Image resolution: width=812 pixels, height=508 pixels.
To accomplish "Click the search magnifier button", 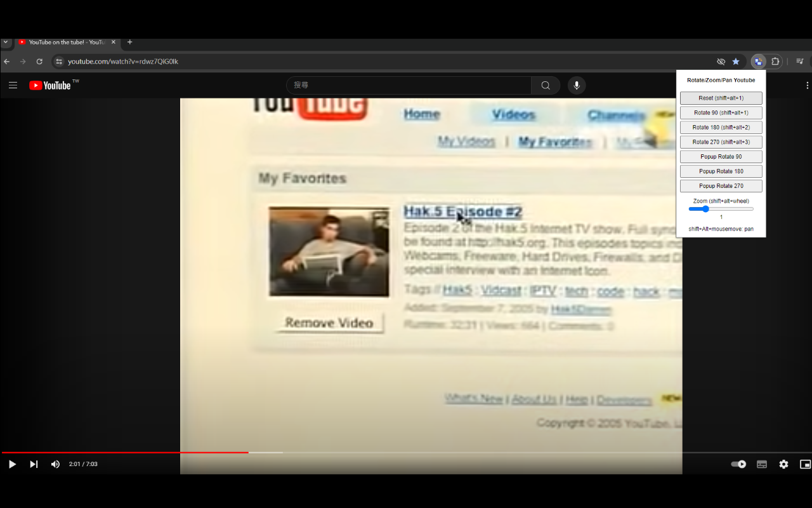I will (x=546, y=85).
